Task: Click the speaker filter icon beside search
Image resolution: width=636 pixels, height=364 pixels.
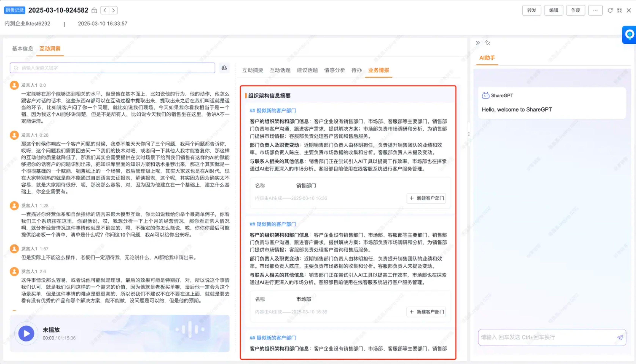Action: (x=224, y=68)
